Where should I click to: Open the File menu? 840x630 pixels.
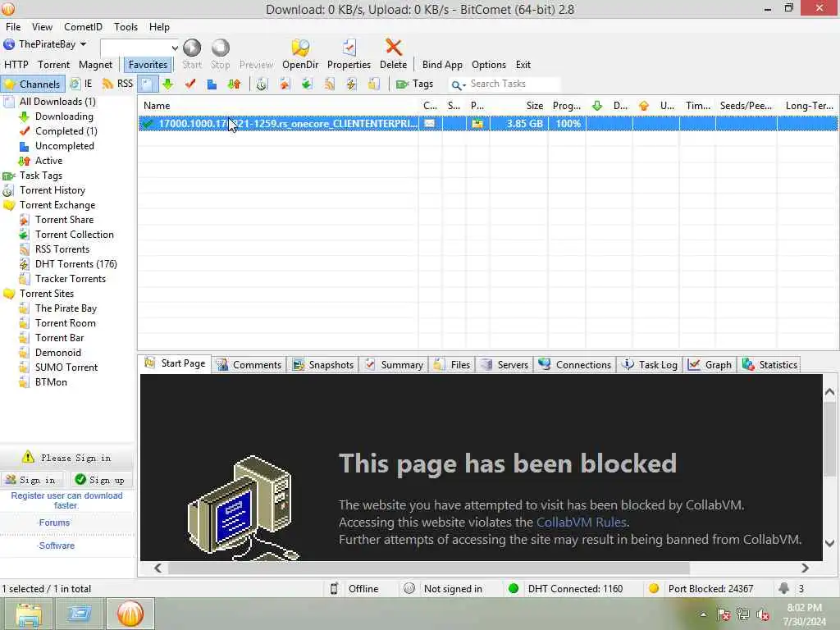[13, 27]
